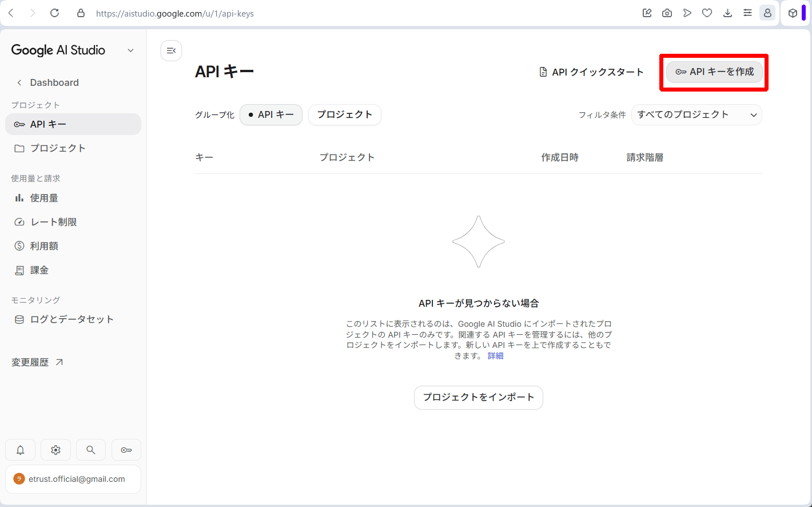Open ログとデータセット in the sidebar

pos(73,319)
